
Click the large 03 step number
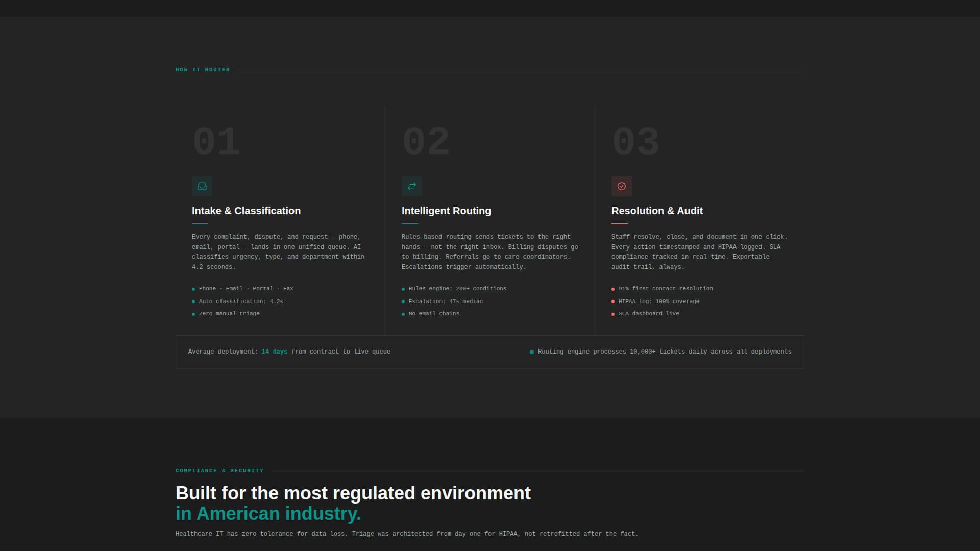(635, 142)
